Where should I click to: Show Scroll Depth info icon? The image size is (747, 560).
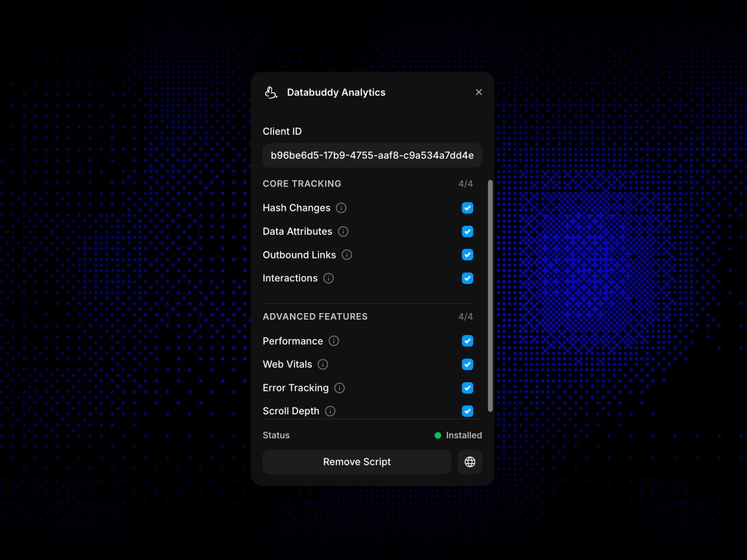[330, 411]
